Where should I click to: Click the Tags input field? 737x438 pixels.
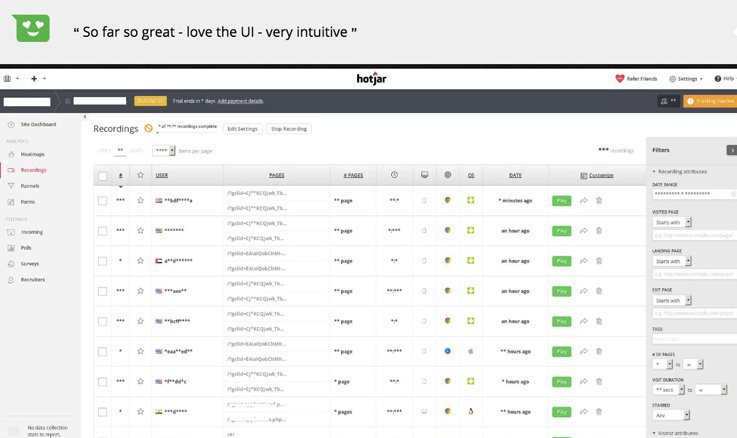694,338
